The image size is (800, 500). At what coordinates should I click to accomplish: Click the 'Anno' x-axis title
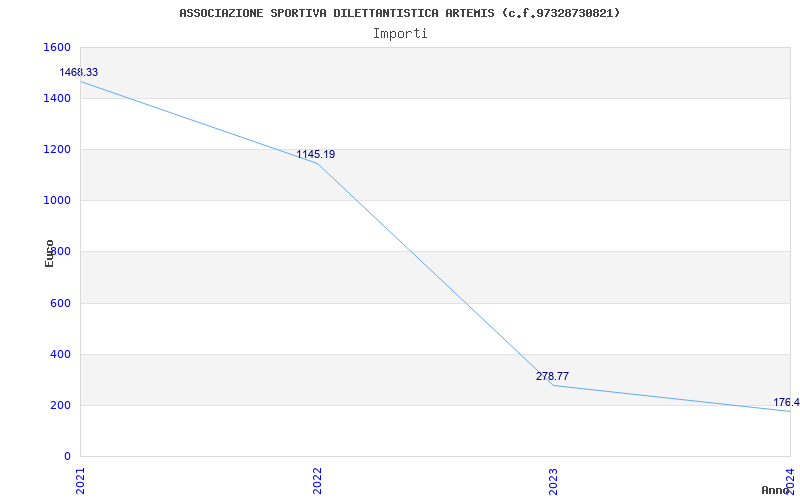776,490
